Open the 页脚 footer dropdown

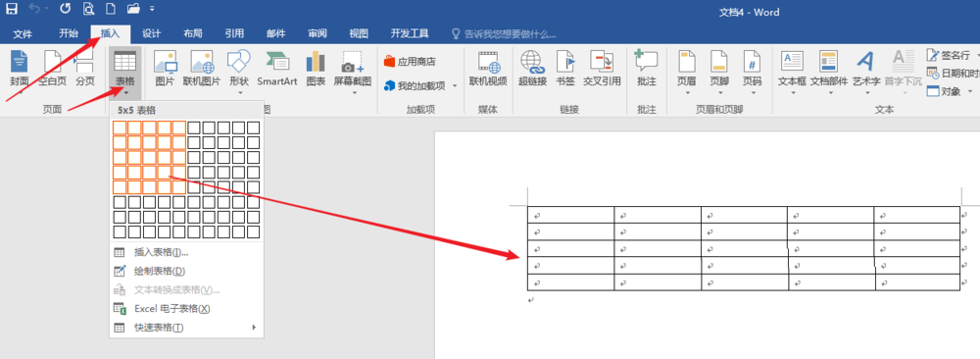(719, 72)
